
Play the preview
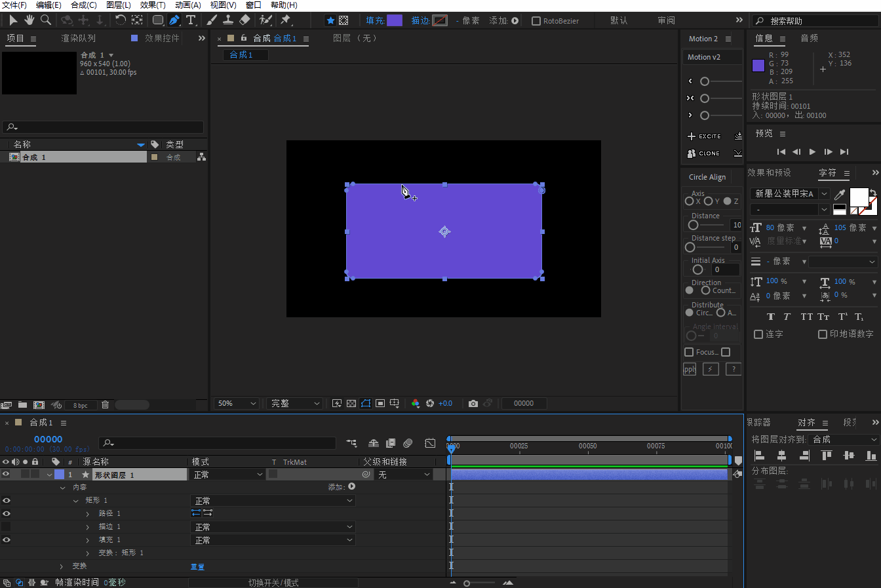(x=812, y=151)
